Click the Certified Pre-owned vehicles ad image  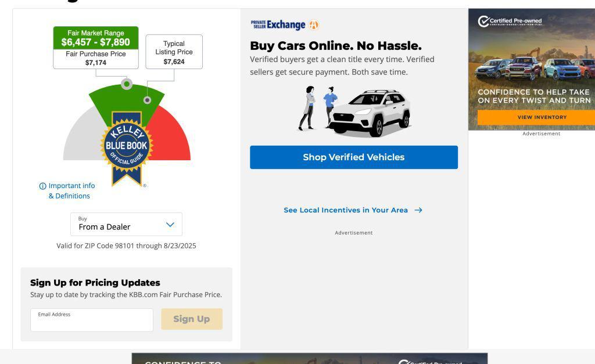(x=532, y=70)
